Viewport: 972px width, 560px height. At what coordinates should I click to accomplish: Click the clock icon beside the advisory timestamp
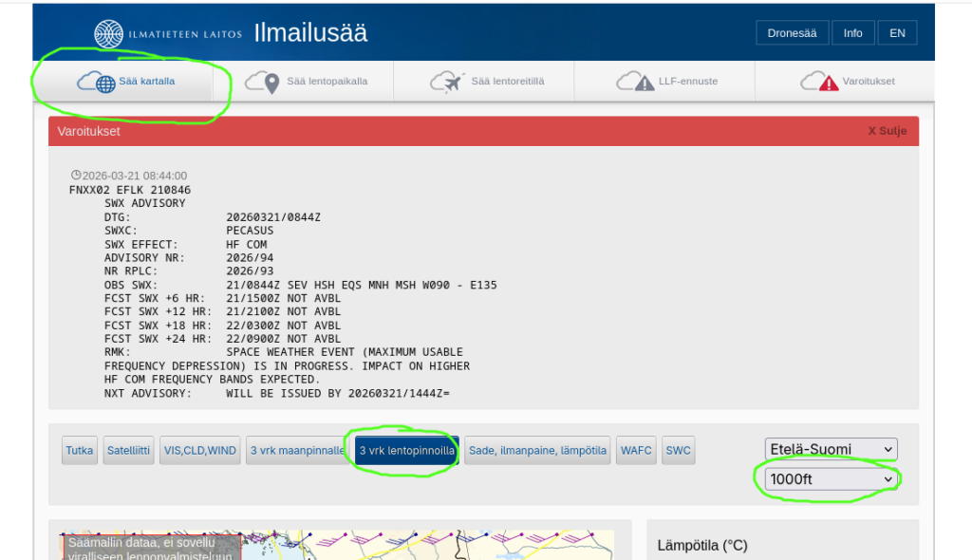(76, 176)
